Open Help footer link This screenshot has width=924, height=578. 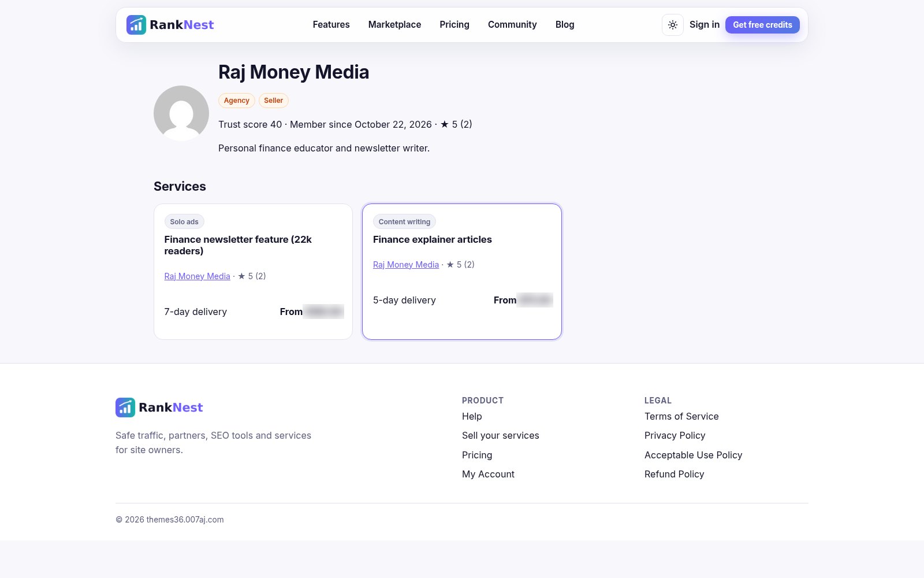tap(472, 417)
